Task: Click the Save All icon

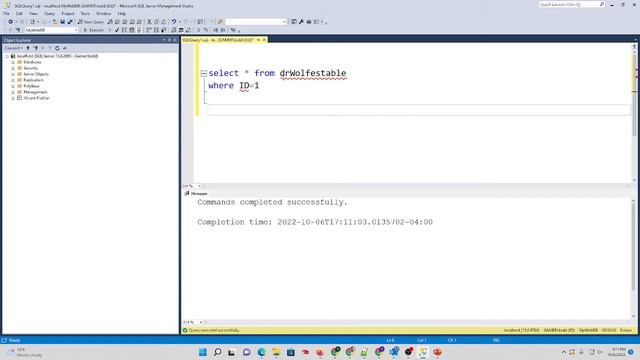Action: (70, 22)
